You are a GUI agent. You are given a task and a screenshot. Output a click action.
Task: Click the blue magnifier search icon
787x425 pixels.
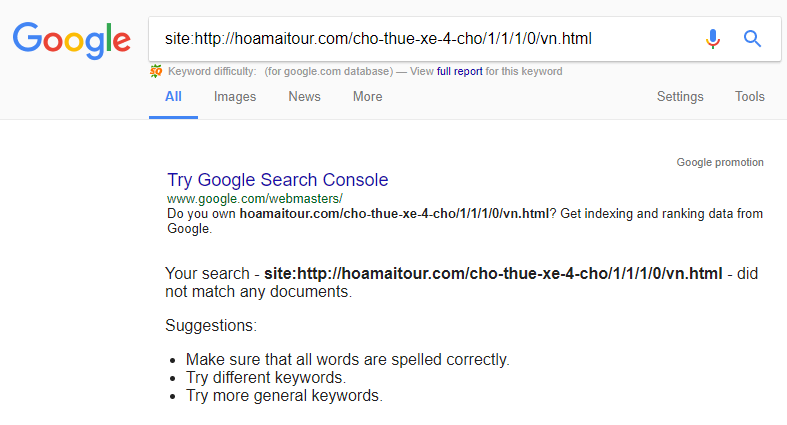point(752,39)
